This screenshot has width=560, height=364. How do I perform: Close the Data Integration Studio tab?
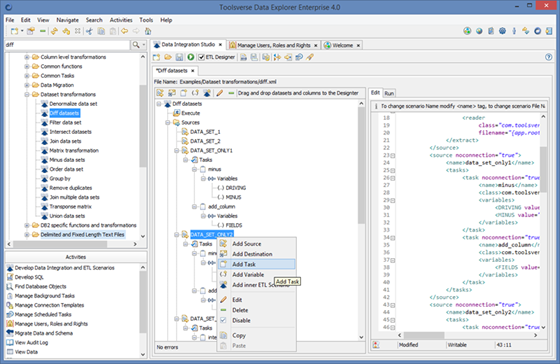pyautogui.click(x=220, y=45)
